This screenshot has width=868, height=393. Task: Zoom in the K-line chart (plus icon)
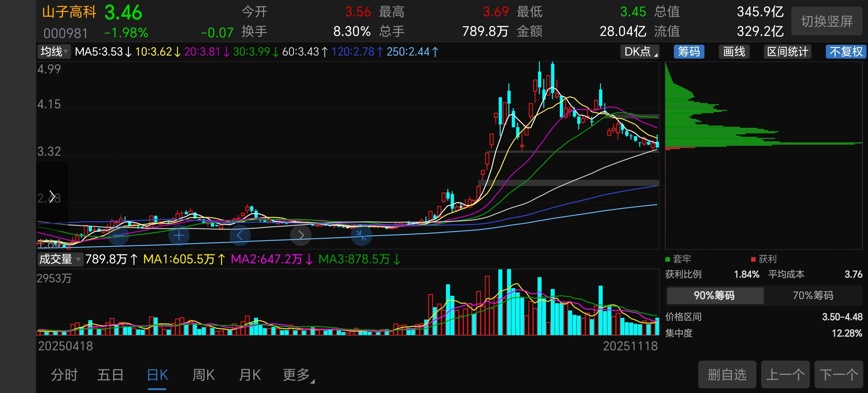(179, 235)
